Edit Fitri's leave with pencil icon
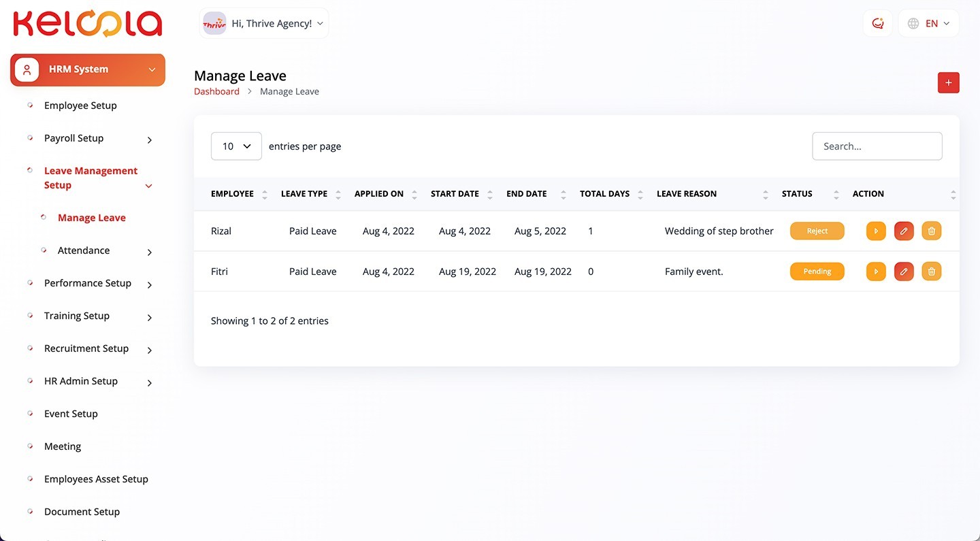 click(904, 272)
